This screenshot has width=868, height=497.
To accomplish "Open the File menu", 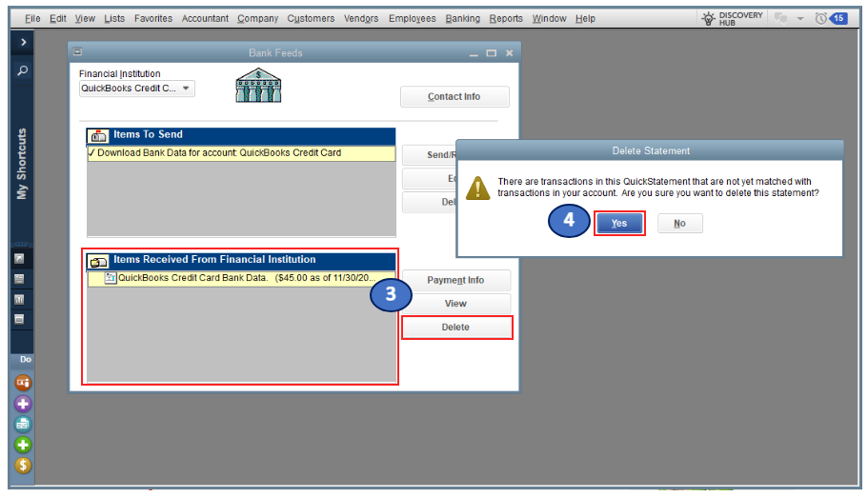I will pos(32,18).
